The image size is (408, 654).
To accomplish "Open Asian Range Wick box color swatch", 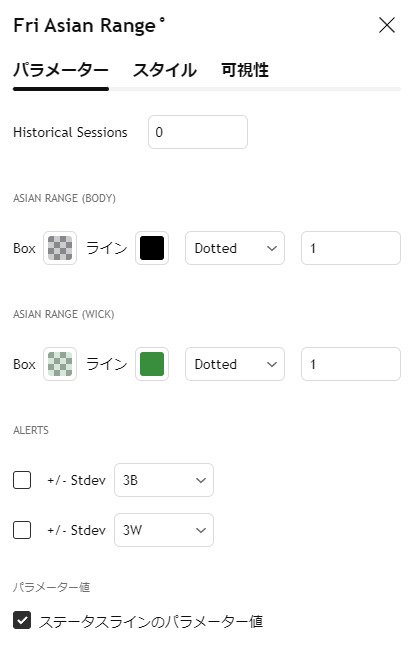I will point(60,364).
